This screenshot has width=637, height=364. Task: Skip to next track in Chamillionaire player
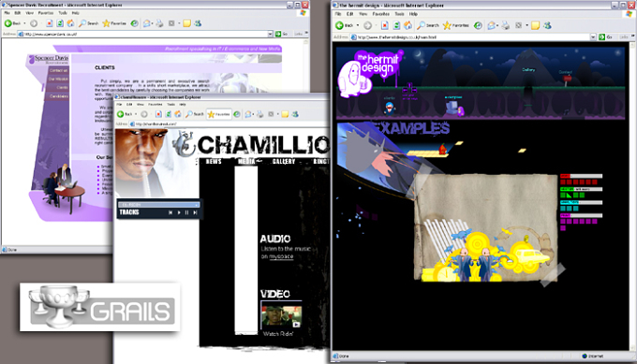pos(195,212)
